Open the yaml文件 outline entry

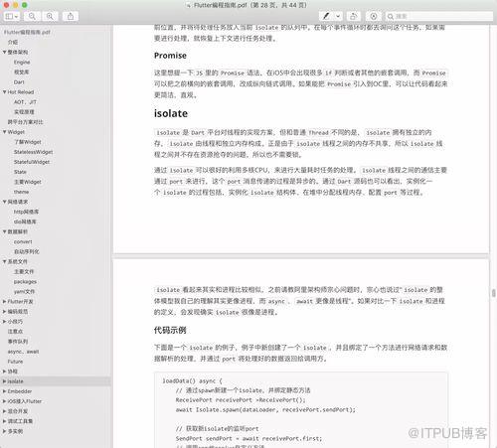click(x=24, y=291)
